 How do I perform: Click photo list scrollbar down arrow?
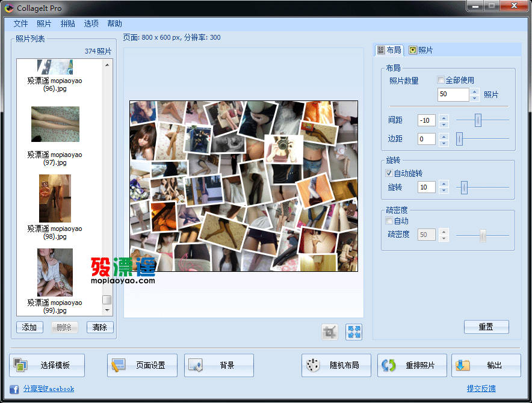click(107, 310)
